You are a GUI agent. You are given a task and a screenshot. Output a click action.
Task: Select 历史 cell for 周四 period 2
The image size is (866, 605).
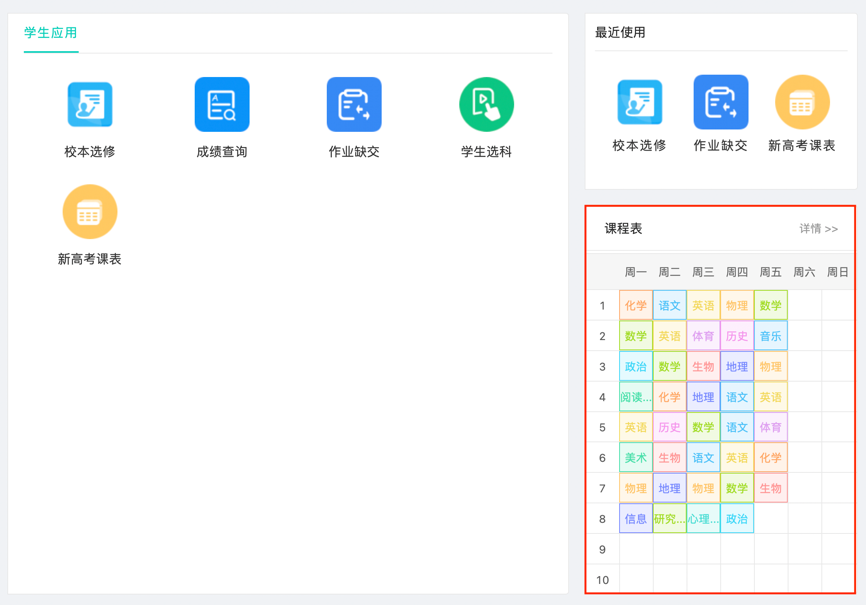[x=737, y=335]
